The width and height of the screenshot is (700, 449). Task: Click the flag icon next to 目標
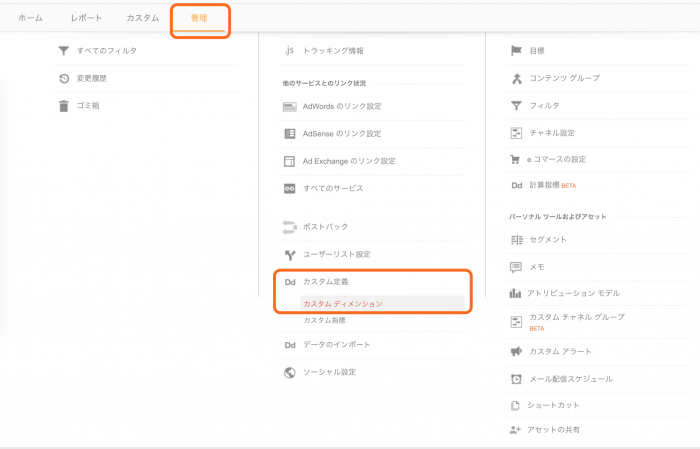click(x=516, y=50)
